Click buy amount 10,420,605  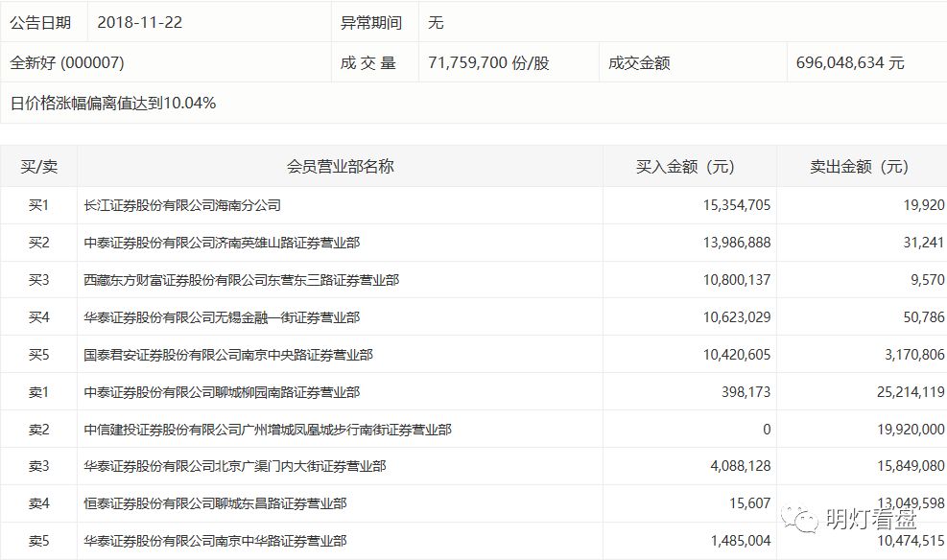point(737,355)
